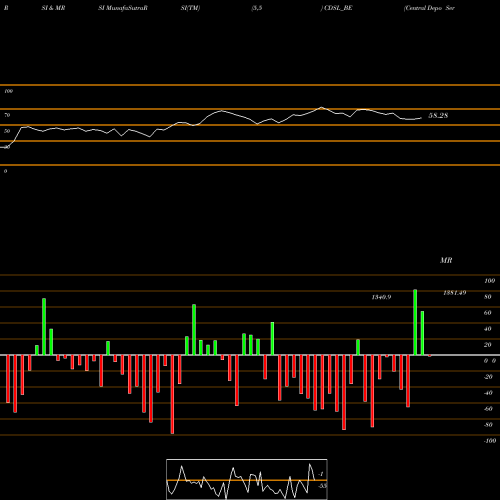Click the MR axis label 80
Screen dimensions: 500x500
[x=488, y=297]
